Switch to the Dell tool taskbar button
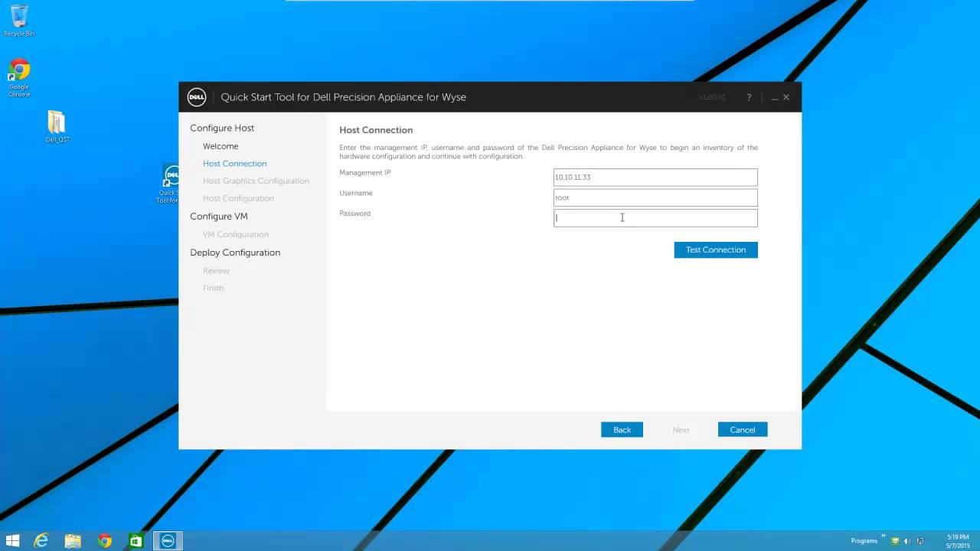The image size is (980, 551). pos(168,541)
